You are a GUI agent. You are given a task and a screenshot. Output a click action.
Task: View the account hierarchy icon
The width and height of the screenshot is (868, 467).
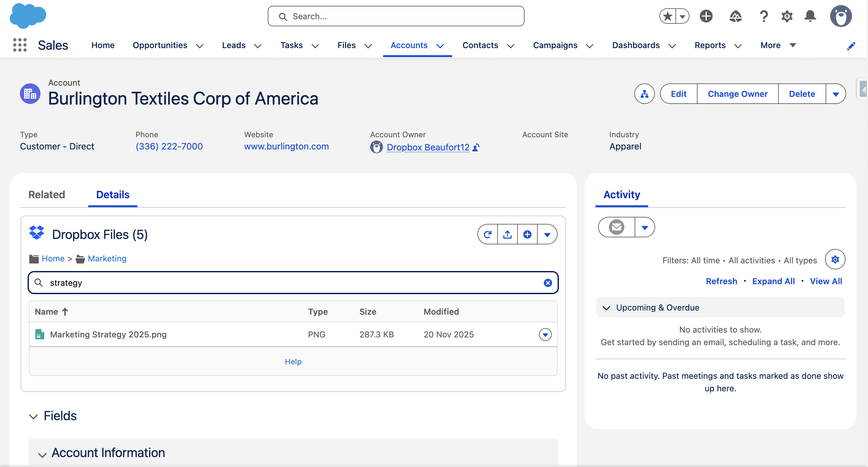click(644, 94)
